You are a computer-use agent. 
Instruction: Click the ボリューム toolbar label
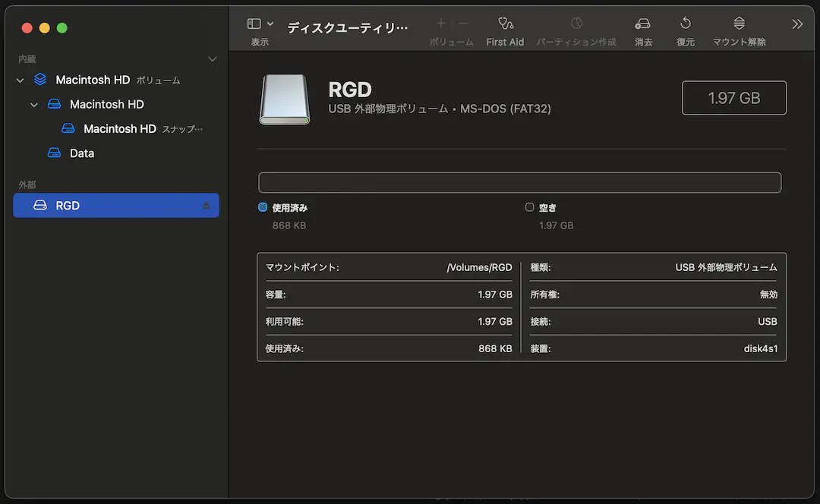coord(451,42)
